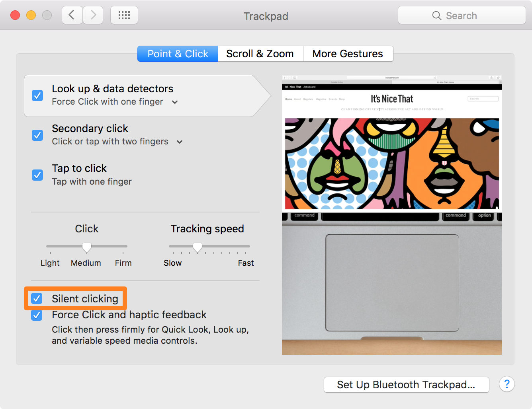Set Click firmness slider to Firm

[123, 247]
